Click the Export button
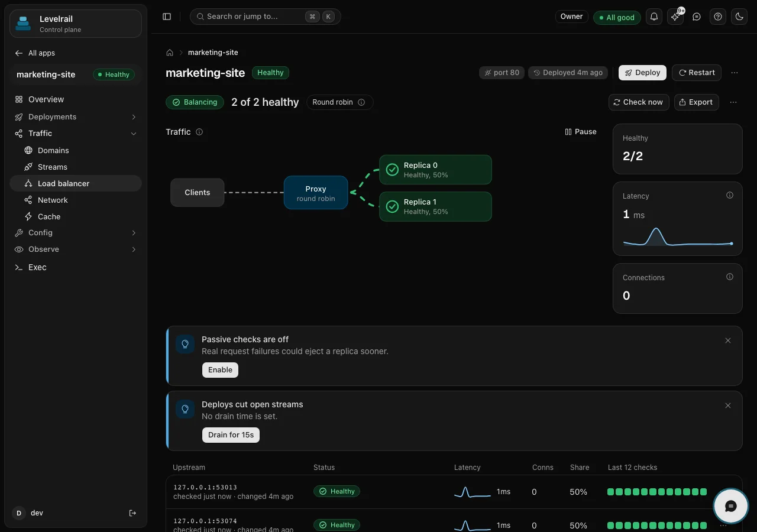757x532 pixels. click(x=695, y=102)
